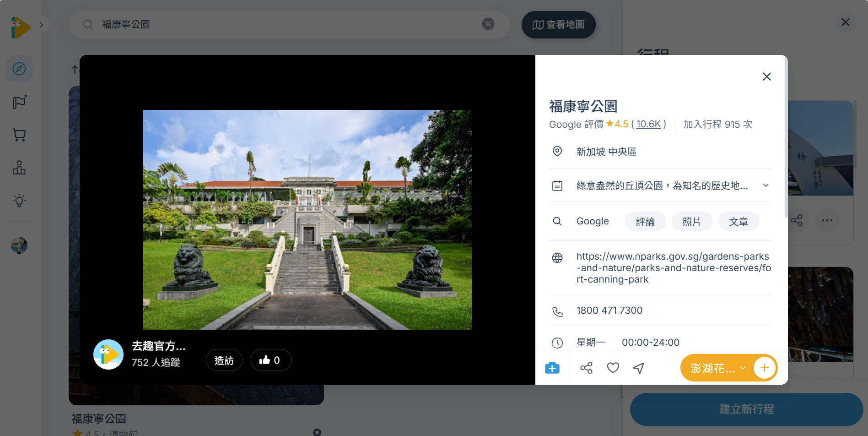
Task: Expand the park description with the chevron
Action: [766, 185]
